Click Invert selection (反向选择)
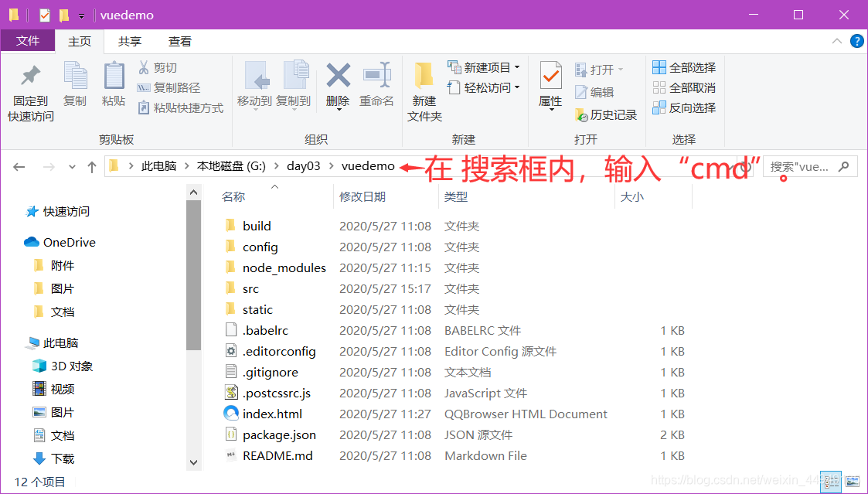868x494 pixels. [684, 107]
